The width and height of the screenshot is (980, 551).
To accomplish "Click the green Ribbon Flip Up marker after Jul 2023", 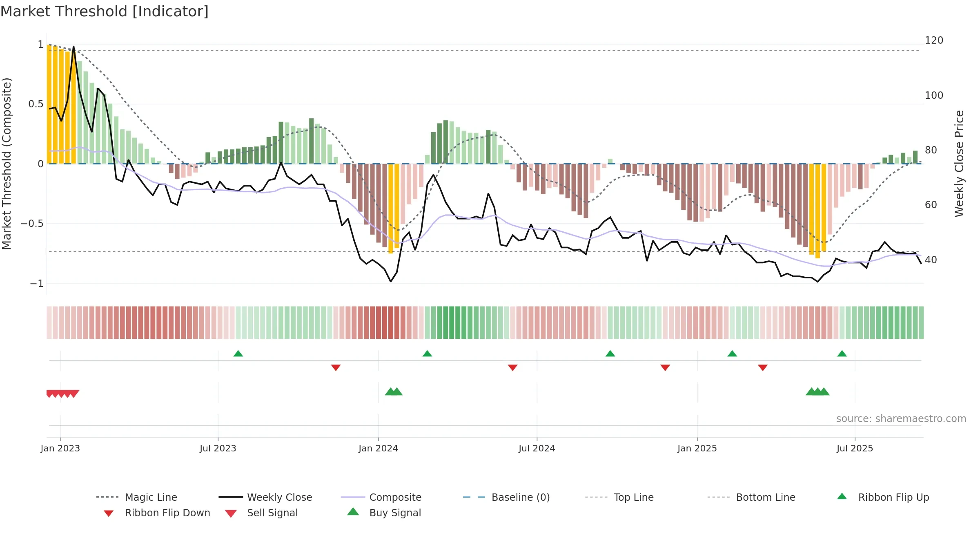I will (238, 353).
